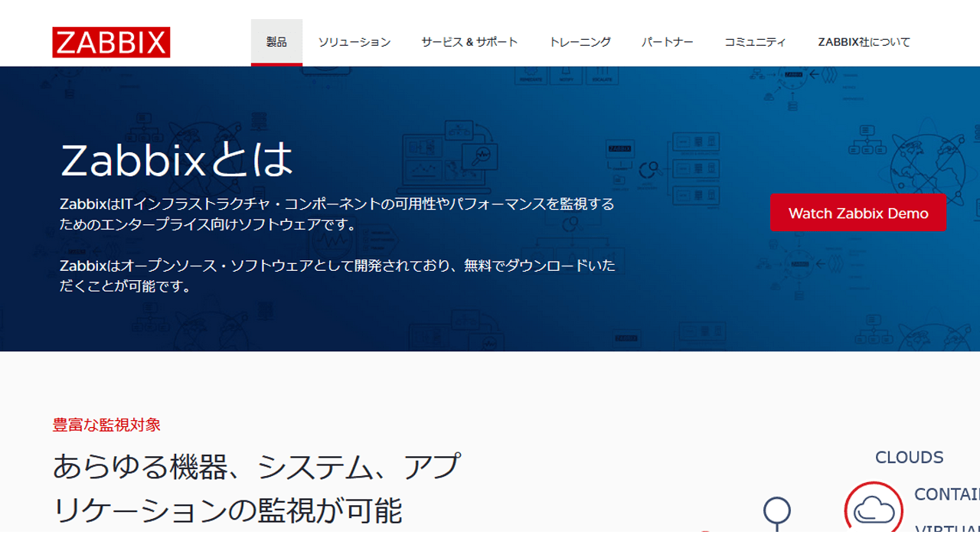
Task: Open the コミュニティ menu
Action: coord(755,42)
